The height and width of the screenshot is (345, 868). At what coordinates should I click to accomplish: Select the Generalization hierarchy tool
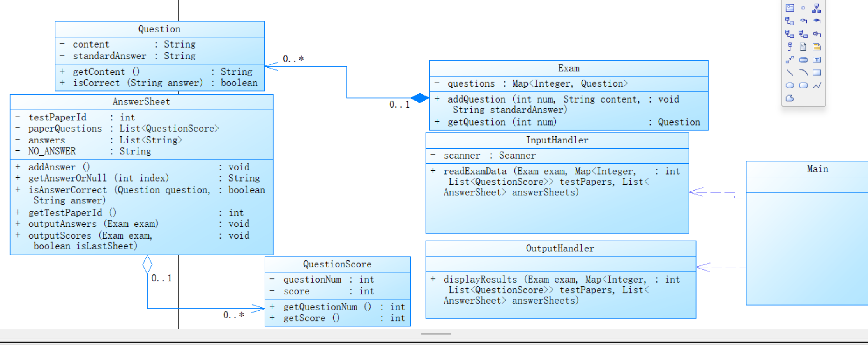point(817,8)
